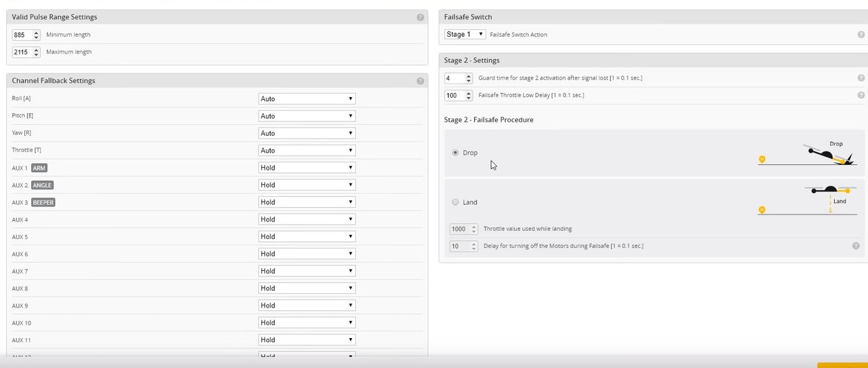Click the Valid Pulse Range Settings title

coord(54,17)
